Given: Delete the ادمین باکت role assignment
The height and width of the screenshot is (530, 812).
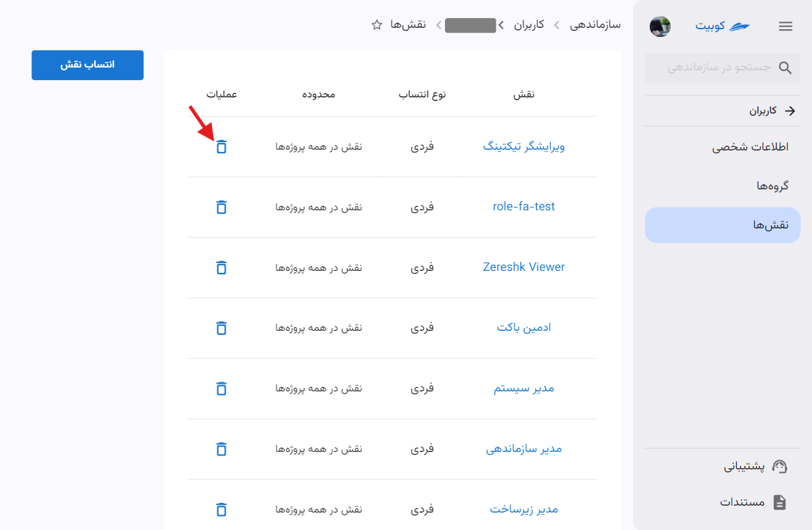Looking at the screenshot, I should click(221, 328).
